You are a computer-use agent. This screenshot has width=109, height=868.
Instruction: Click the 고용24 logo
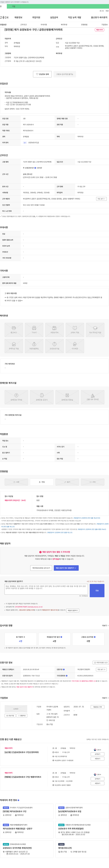(x=4, y=18)
